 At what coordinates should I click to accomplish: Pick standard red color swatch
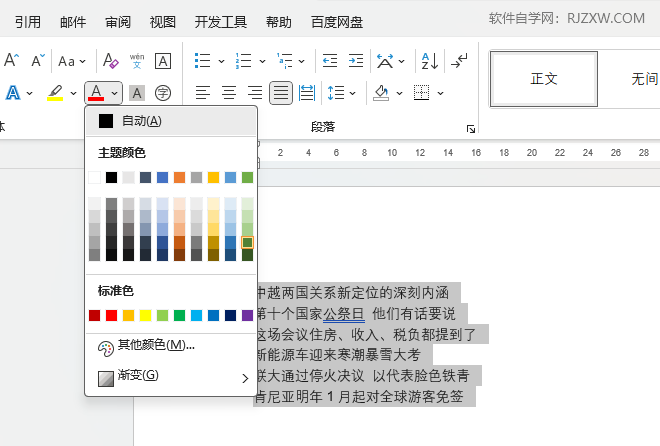(112, 315)
